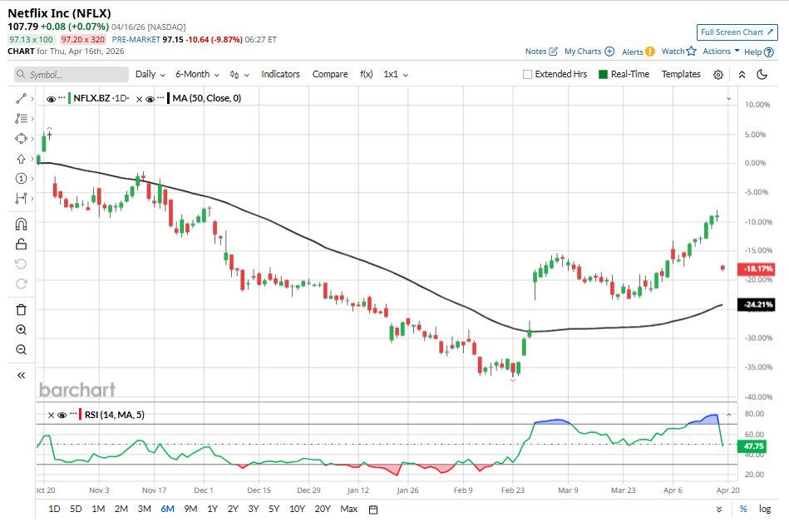The image size is (789, 532).
Task: Zoom in with the magnifier plus icon
Action: pyautogui.click(x=21, y=330)
